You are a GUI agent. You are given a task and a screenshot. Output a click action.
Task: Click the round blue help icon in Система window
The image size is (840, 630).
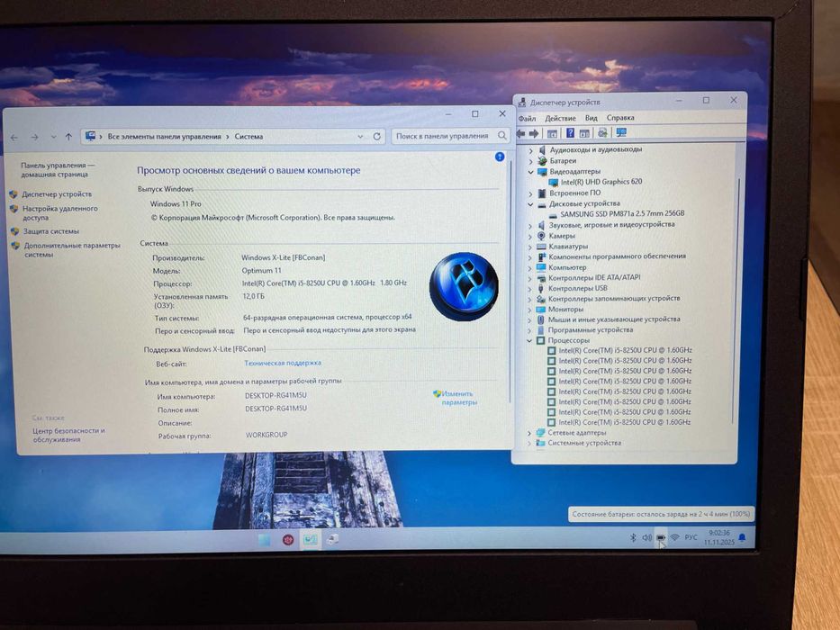(500, 157)
